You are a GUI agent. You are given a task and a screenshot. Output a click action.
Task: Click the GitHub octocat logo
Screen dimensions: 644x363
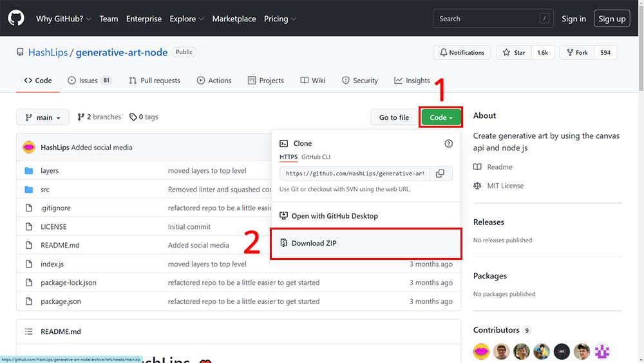[16, 19]
